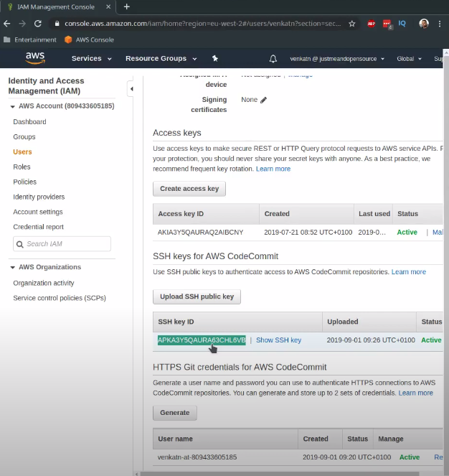Open Chrome three-dot menu
Viewport: 449px width, 476px height.
(x=439, y=24)
